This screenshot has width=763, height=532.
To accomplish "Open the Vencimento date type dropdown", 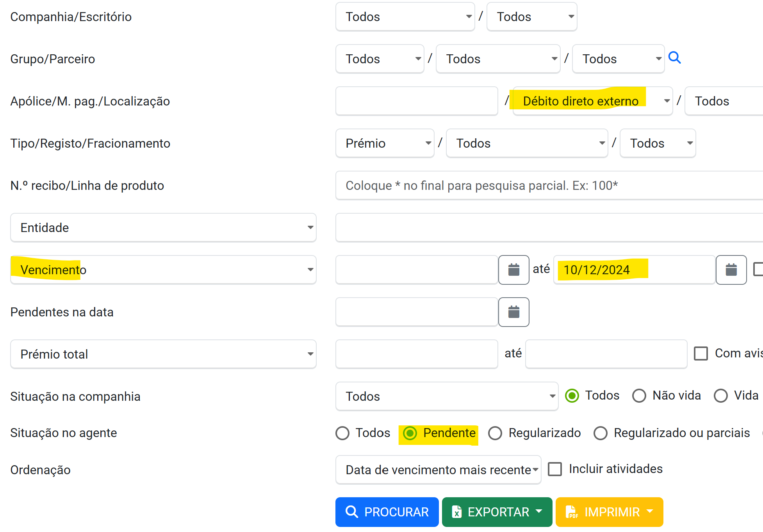I will [x=163, y=270].
